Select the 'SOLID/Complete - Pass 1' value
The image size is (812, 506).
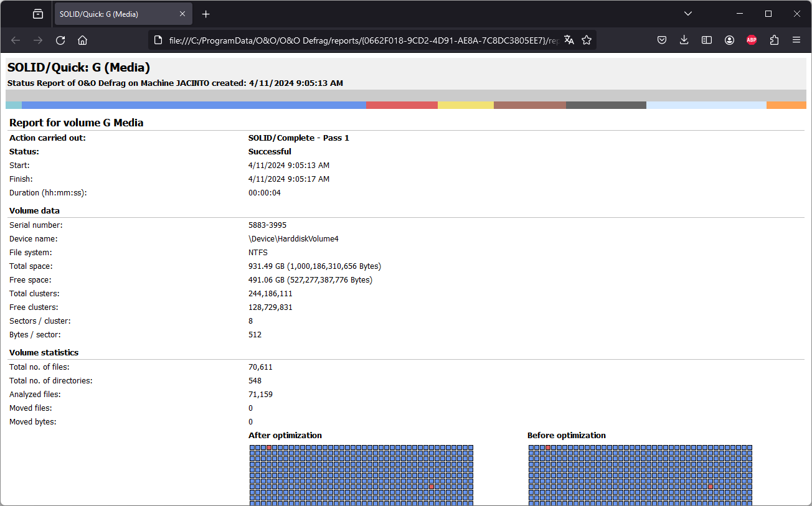click(298, 138)
